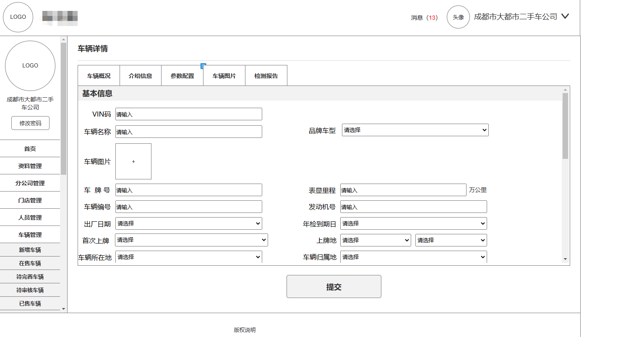The height and width of the screenshot is (337, 644).
Task: Open 人员管理 menu item
Action: (30, 218)
